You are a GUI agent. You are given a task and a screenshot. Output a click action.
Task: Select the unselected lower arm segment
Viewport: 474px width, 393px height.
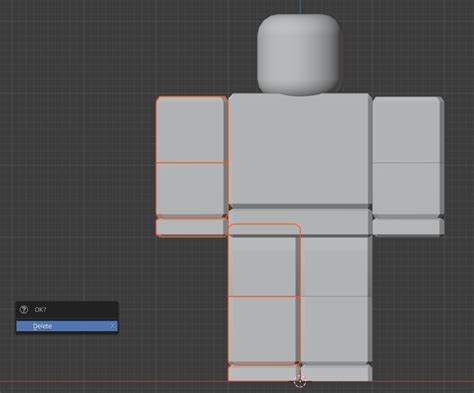408,190
